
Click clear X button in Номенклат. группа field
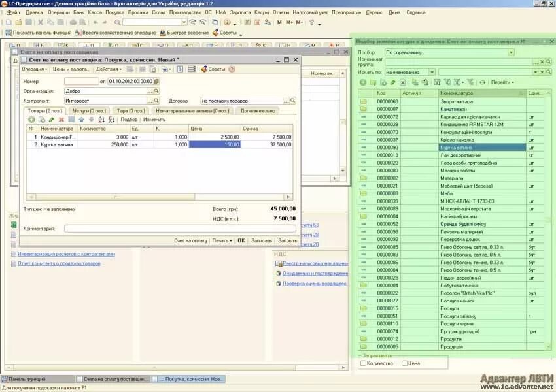tap(542, 62)
